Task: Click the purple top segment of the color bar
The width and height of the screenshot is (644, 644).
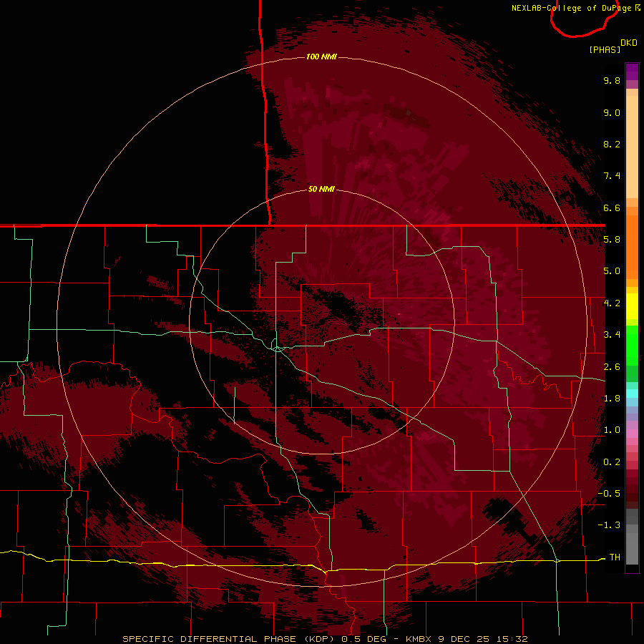Action: tap(632, 72)
